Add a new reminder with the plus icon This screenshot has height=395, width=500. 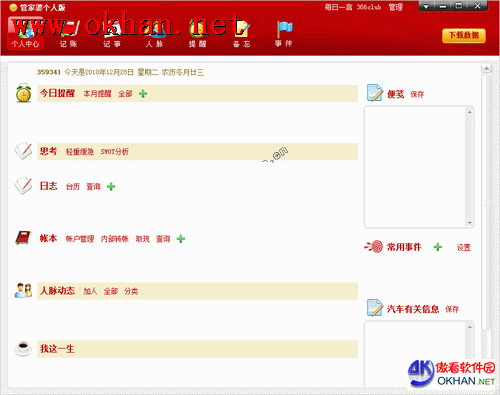(x=143, y=94)
